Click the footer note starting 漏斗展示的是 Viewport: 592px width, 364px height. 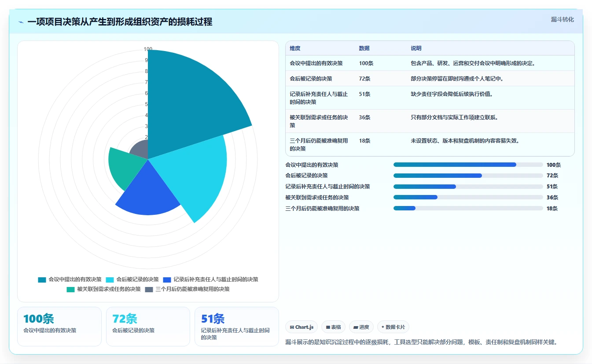[x=421, y=342]
